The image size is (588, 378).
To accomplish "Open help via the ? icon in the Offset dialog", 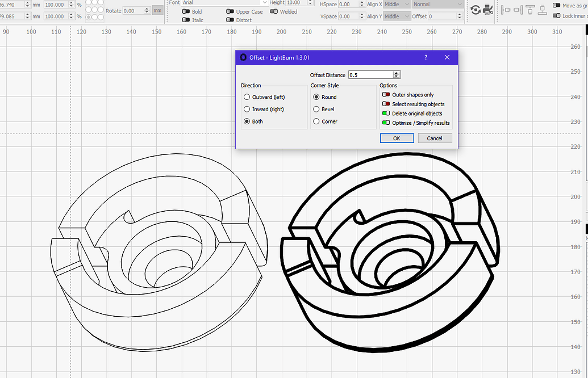I will [x=426, y=57].
